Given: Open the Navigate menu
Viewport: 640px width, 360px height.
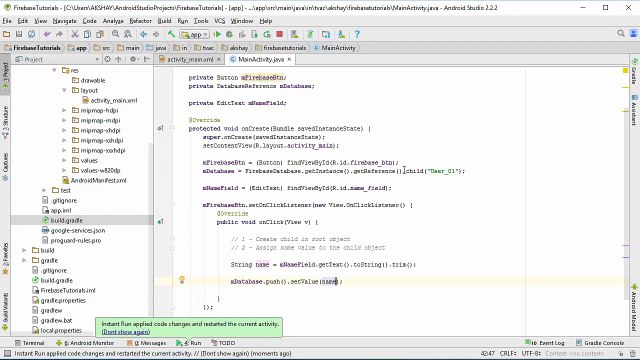Looking at the screenshot, I should (x=64, y=21).
